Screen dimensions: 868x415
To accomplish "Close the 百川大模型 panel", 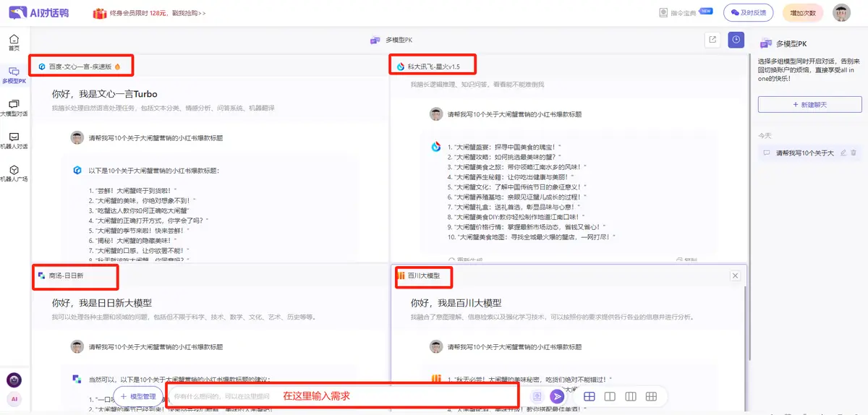I will pos(736,275).
